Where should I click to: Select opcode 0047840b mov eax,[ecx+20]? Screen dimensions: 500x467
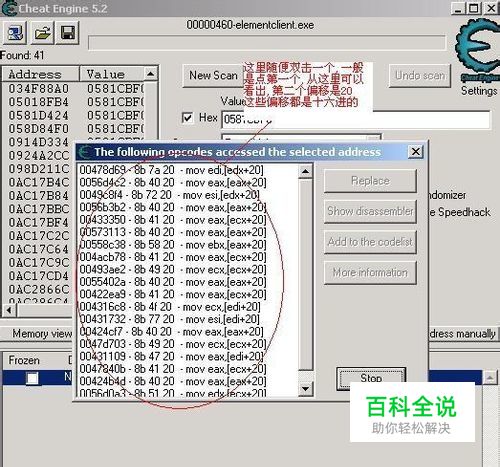173,369
